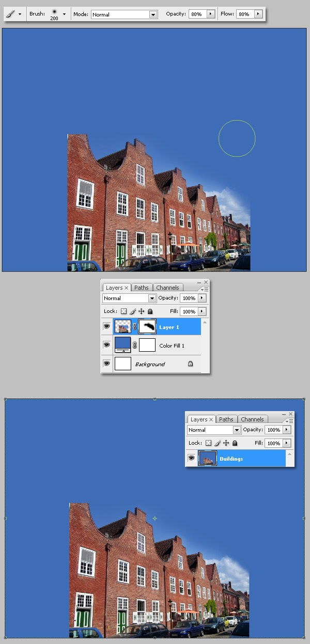Click the brush Opacity 80% field
Screen dimensions: 310x644
pyautogui.click(x=197, y=14)
